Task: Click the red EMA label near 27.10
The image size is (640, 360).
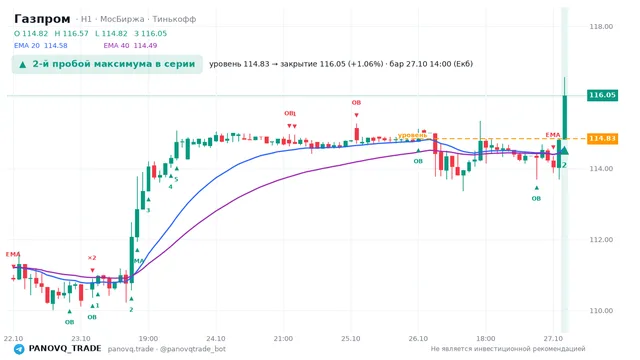Action: pos(553,135)
